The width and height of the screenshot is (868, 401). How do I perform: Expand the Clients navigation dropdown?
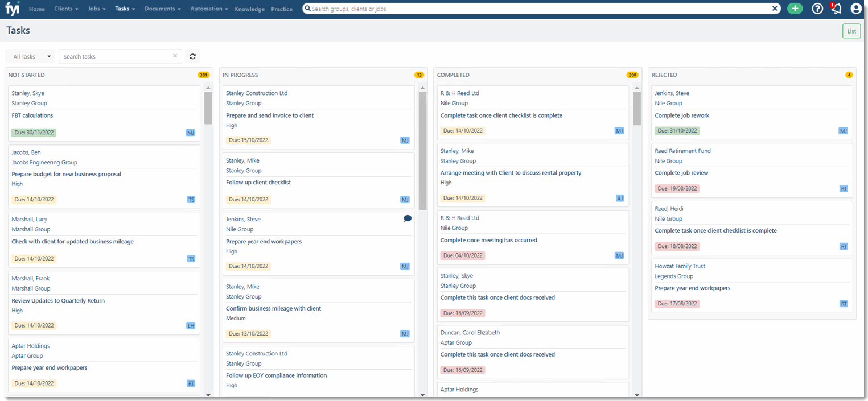pos(65,8)
